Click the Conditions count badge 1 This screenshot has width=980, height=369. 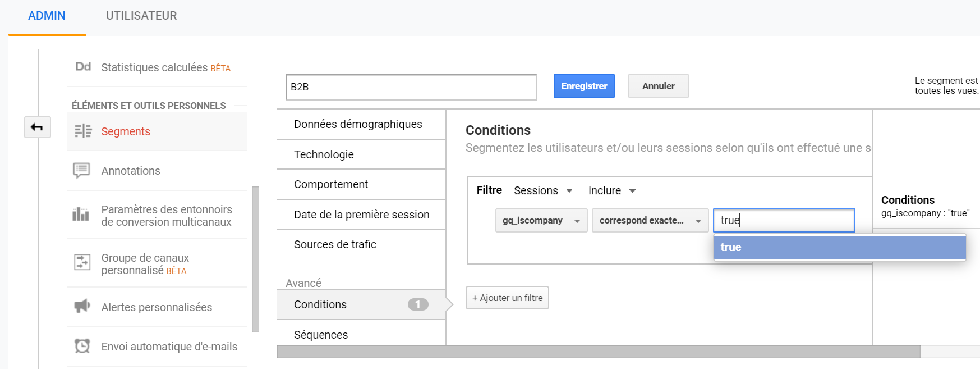click(418, 304)
